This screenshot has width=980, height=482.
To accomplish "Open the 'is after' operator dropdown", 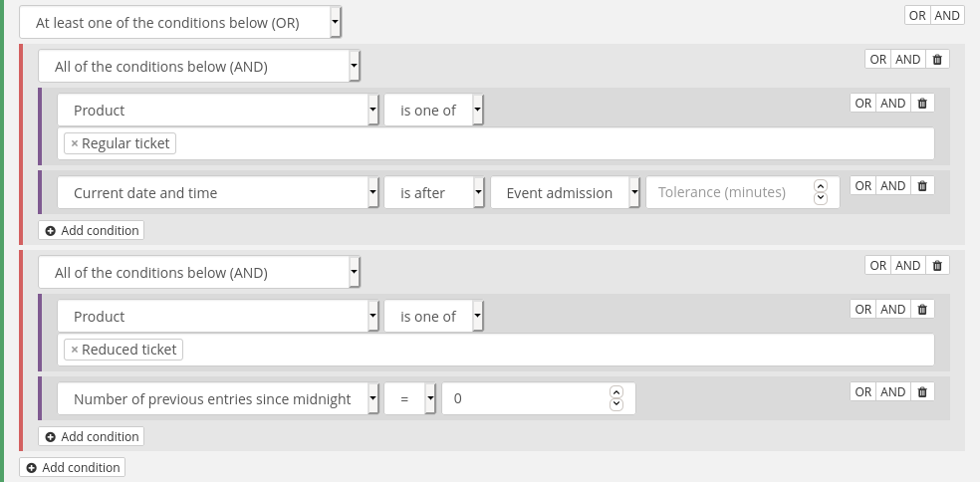I will tap(433, 193).
